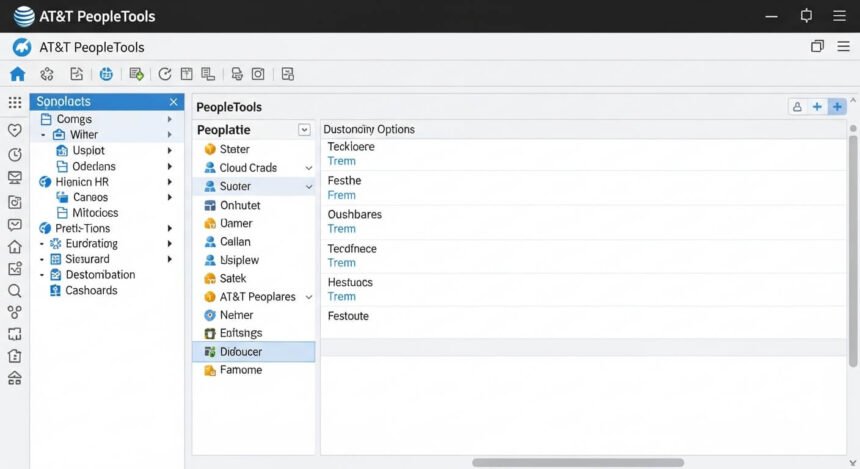Click the building icon at the bottom of the sidebar
Screen dimensions: 860x469
tap(15, 378)
